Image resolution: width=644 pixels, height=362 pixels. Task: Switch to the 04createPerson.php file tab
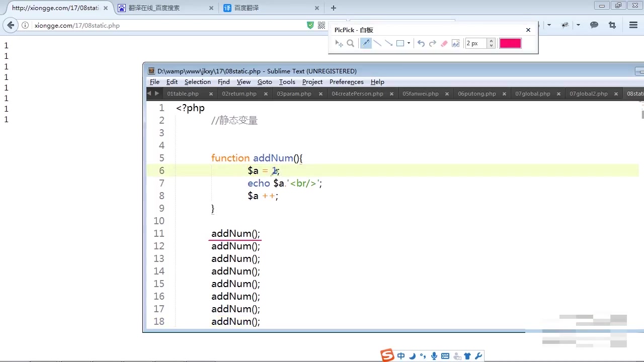(x=357, y=94)
